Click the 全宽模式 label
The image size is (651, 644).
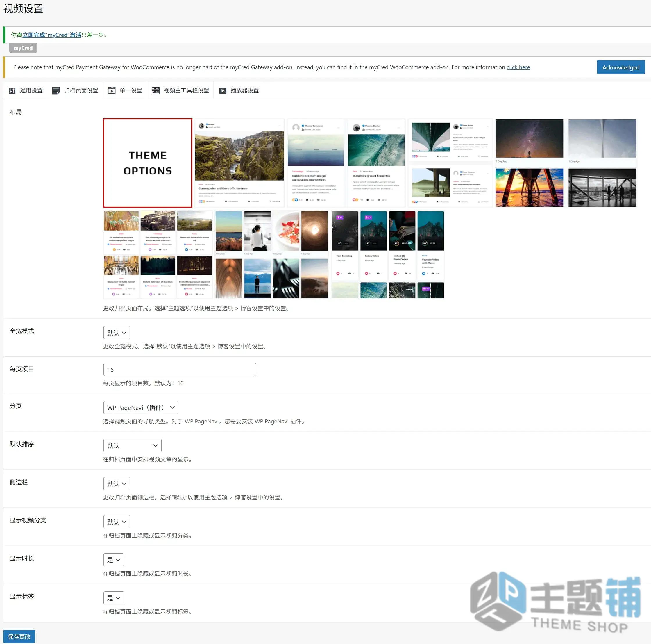click(22, 331)
